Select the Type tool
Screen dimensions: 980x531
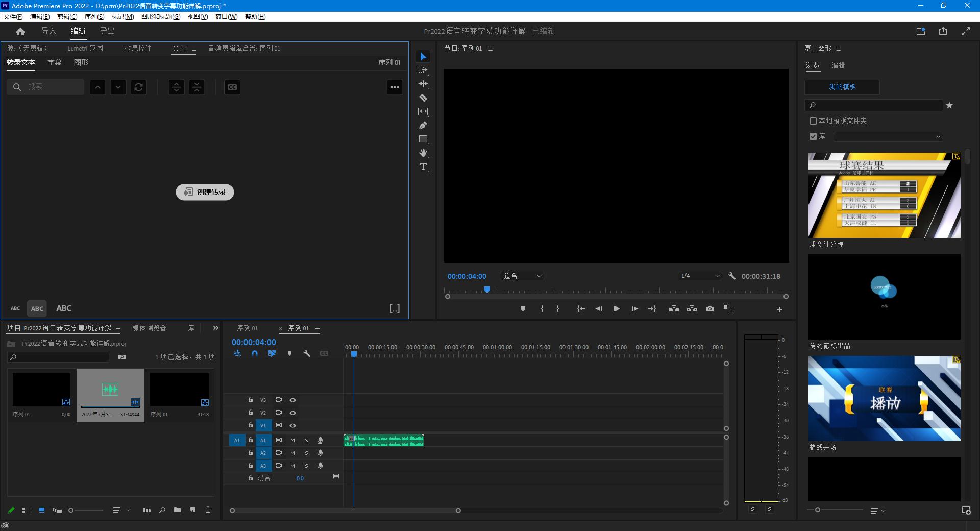pyautogui.click(x=423, y=166)
